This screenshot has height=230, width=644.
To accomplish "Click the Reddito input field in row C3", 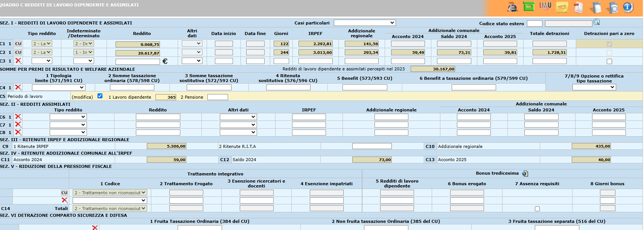I will pyautogui.click(x=137, y=61).
